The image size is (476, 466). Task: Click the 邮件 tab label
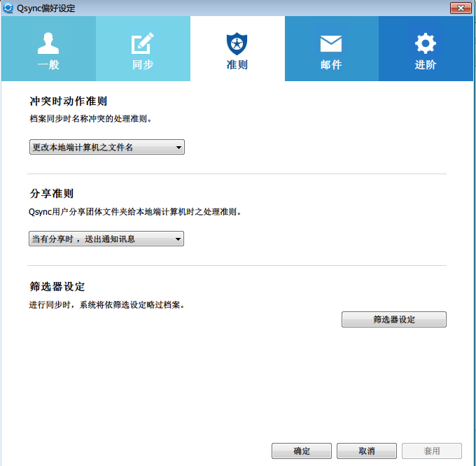point(331,64)
